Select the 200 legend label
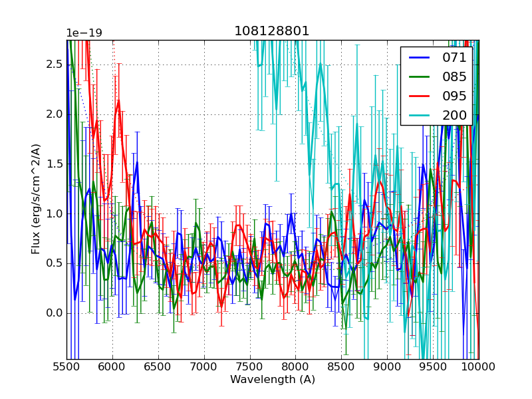 click(x=455, y=116)
